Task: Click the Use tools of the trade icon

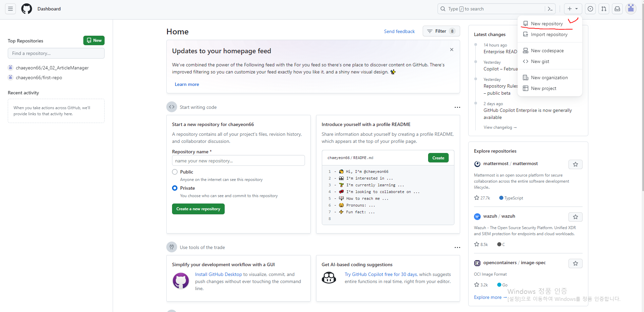Action: click(x=172, y=247)
